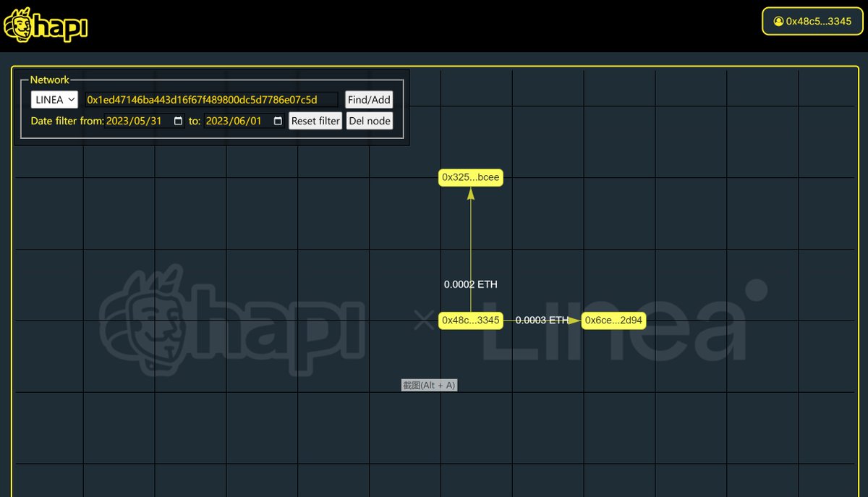
Task: Click the Reset filter button
Action: pos(315,121)
